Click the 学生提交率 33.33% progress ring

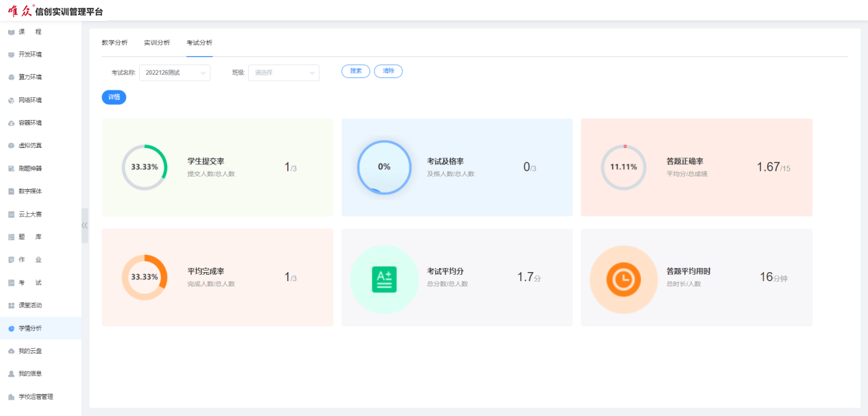[144, 167]
